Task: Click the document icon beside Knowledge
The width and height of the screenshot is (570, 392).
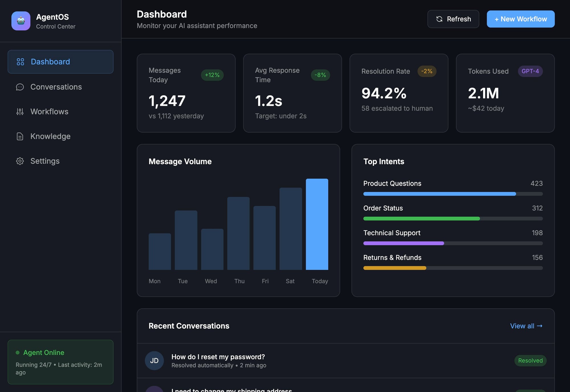Action: pyautogui.click(x=20, y=136)
